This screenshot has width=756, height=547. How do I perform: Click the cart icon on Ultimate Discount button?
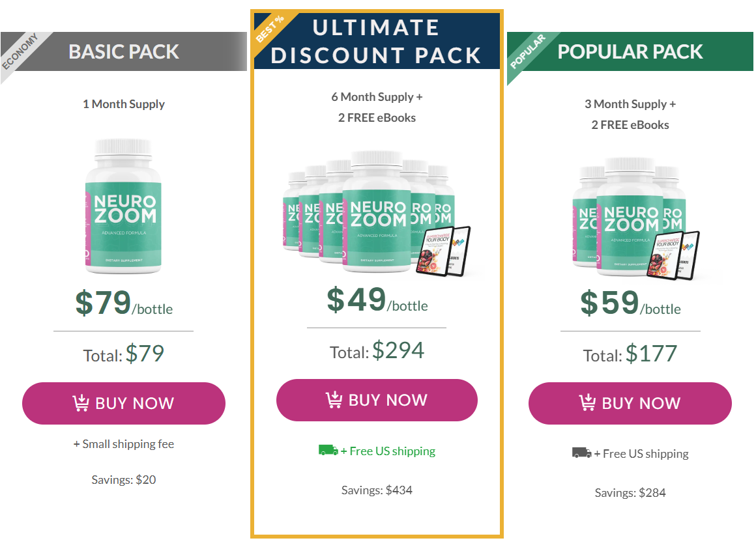334,400
